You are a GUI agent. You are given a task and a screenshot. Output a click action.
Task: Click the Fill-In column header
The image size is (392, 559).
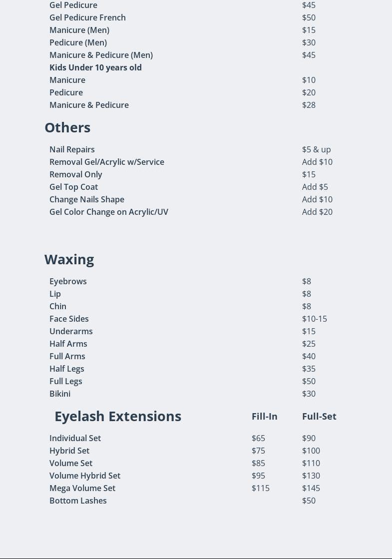(x=264, y=417)
